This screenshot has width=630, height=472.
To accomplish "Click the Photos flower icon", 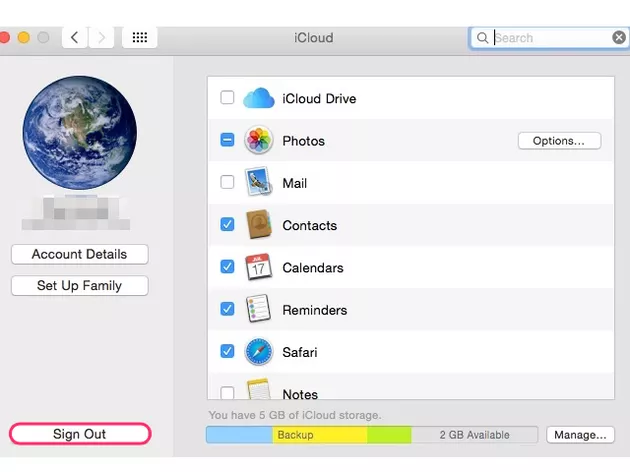I will [x=259, y=140].
